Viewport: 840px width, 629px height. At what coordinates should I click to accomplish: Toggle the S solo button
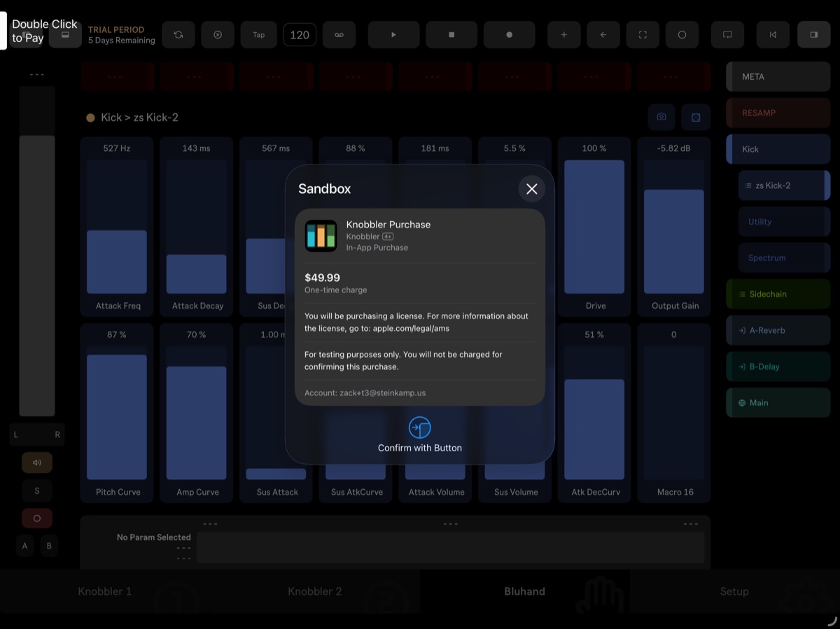[37, 490]
